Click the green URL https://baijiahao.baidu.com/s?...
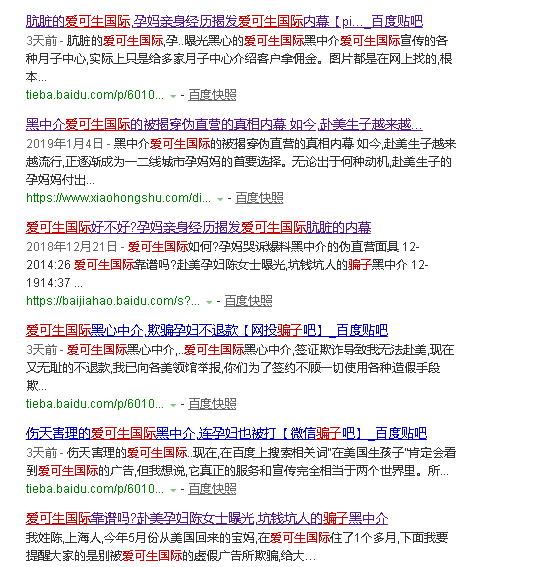 coord(113,301)
